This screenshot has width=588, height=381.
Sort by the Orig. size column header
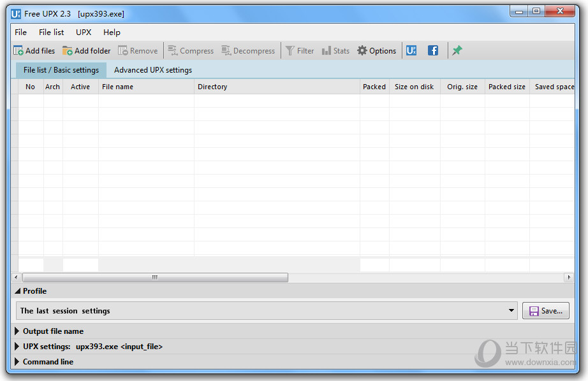coord(462,87)
